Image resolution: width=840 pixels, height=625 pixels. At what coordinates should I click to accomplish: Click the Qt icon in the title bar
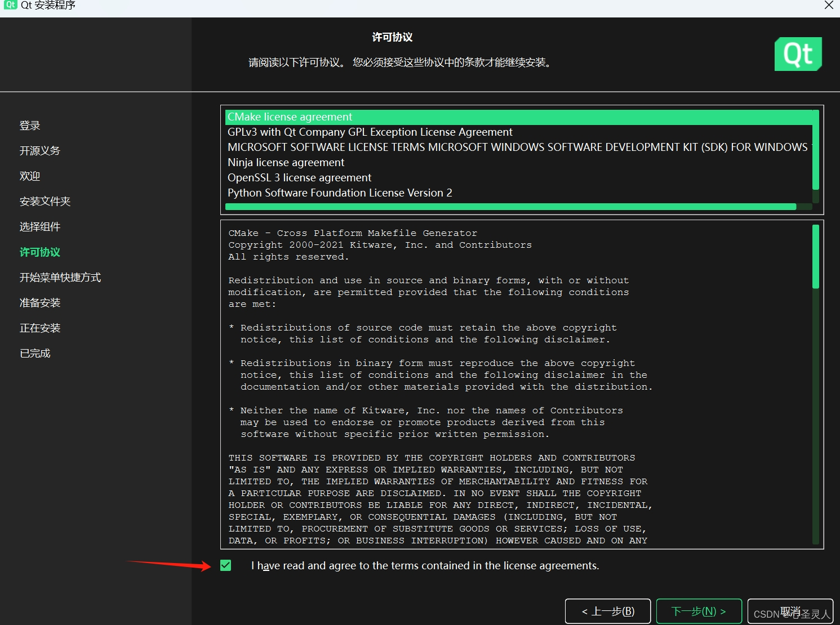point(10,6)
